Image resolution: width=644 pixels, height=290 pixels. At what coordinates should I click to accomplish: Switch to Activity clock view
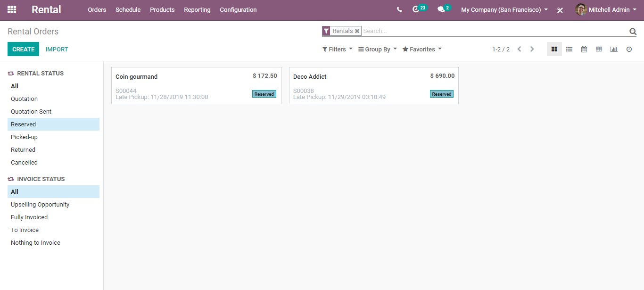[629, 49]
